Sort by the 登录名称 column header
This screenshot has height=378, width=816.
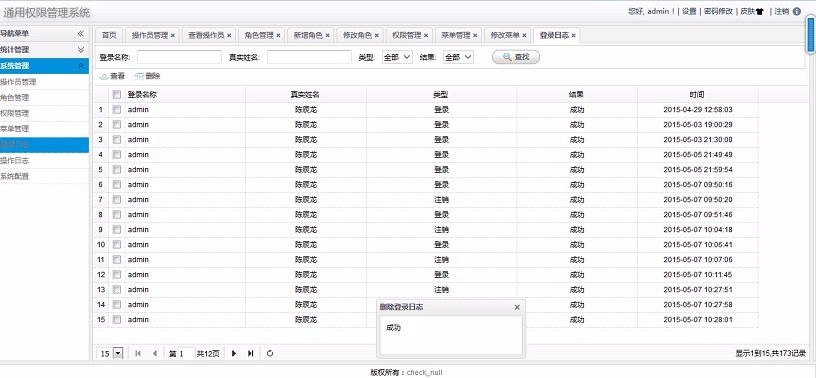coord(185,95)
